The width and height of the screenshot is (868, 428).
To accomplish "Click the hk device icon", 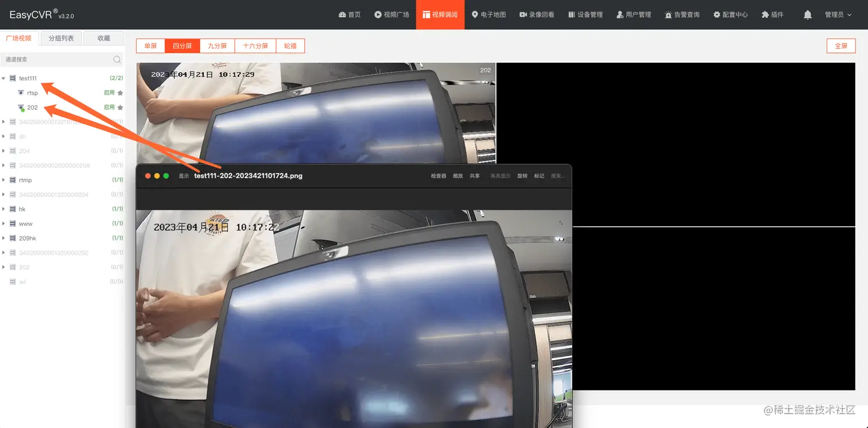I will 13,209.
